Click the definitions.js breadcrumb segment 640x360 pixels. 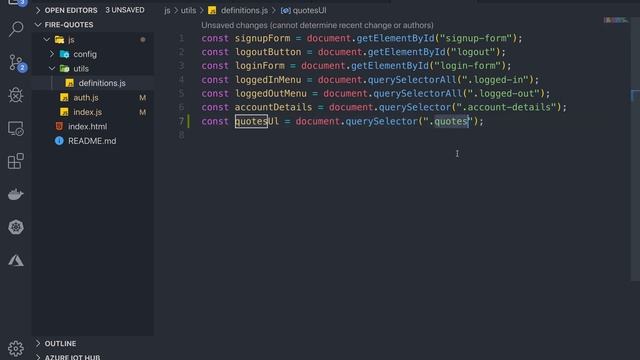coord(244,11)
